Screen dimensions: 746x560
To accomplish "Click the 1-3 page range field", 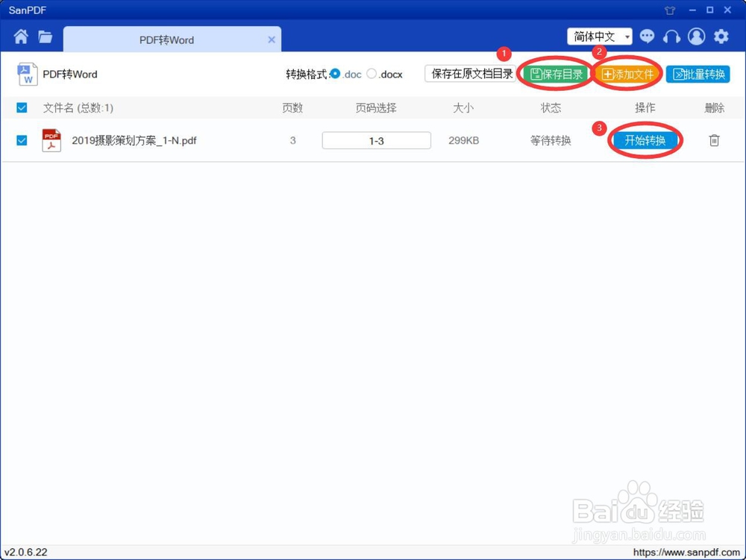I will (376, 141).
